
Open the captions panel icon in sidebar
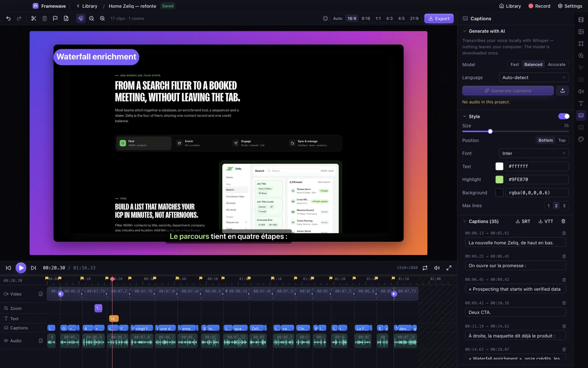coord(581,116)
